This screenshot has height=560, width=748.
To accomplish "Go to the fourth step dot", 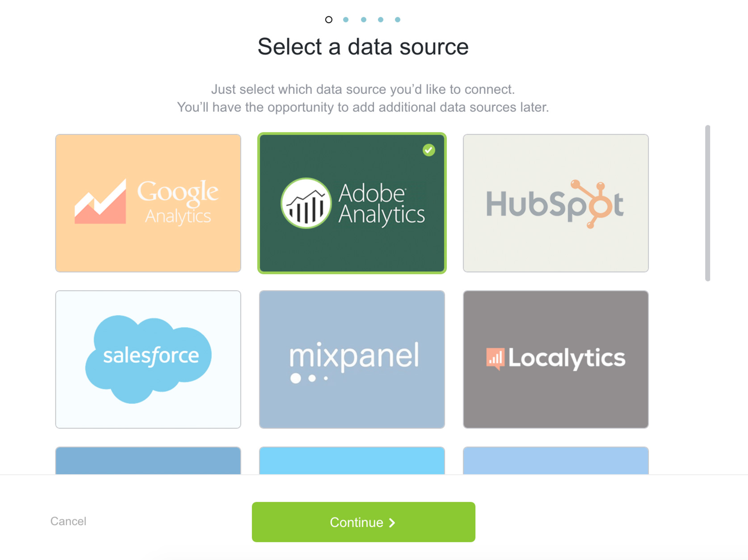I will (x=380, y=20).
